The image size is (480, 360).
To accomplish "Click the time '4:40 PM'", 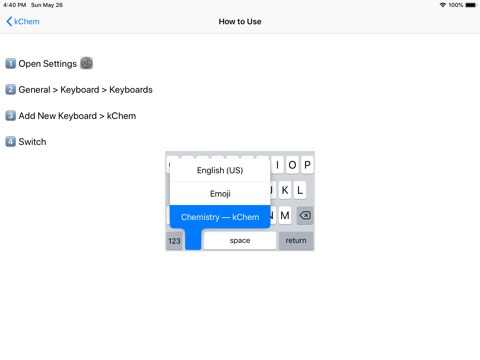I will (14, 5).
